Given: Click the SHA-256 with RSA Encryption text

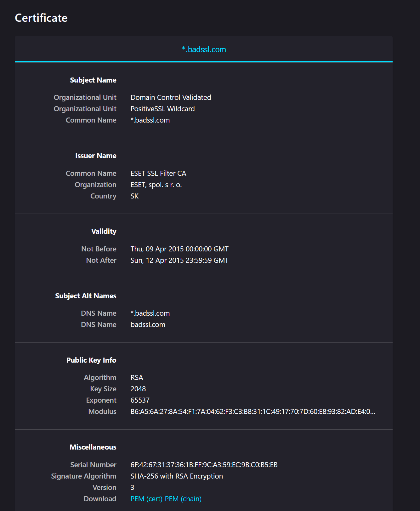Looking at the screenshot, I should [177, 476].
